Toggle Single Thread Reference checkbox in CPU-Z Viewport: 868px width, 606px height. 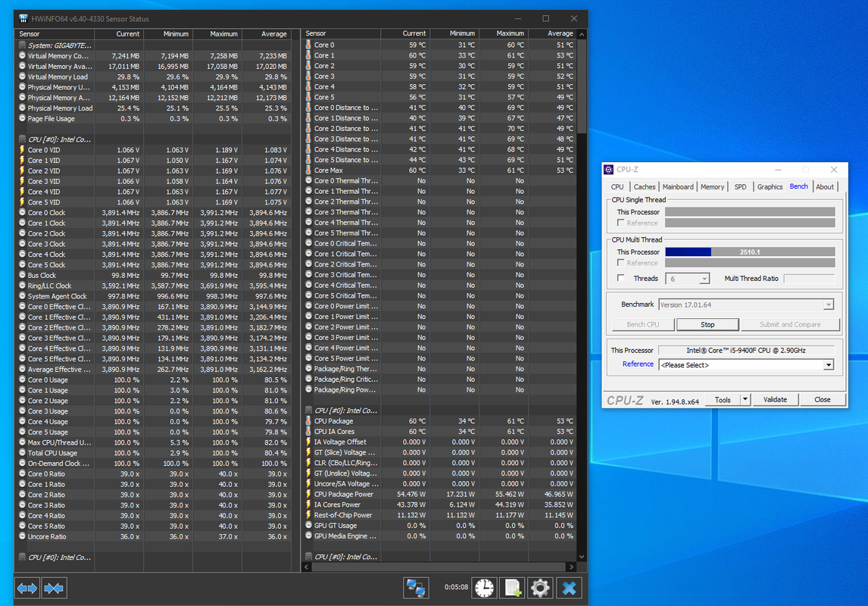tap(620, 223)
